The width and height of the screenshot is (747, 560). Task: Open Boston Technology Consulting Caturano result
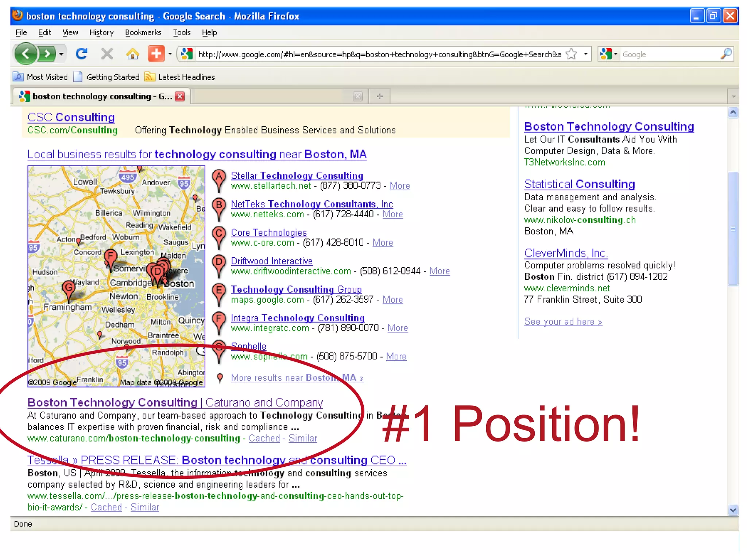175,402
